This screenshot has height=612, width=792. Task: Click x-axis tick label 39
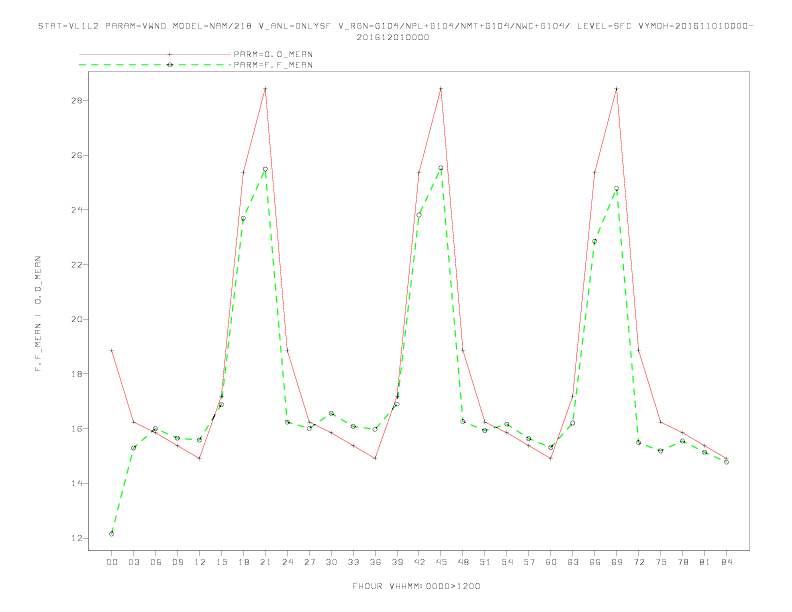(397, 562)
